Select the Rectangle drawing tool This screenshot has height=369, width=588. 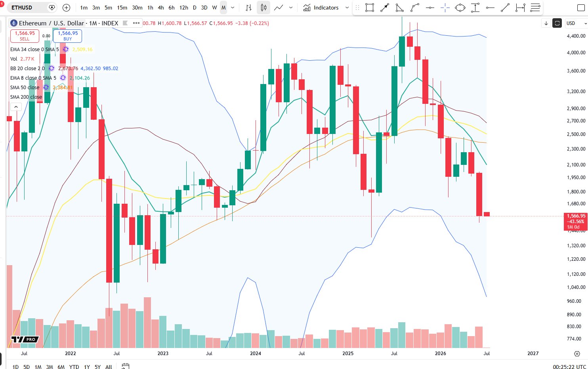(x=370, y=8)
